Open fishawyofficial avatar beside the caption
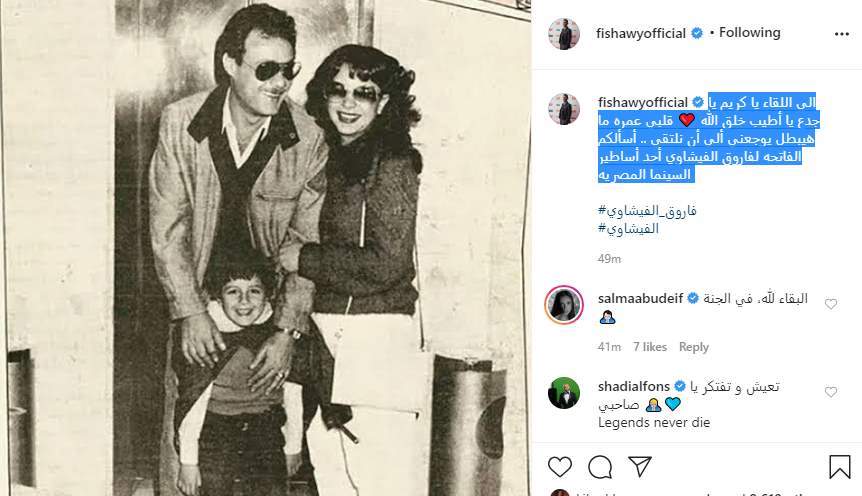 (x=564, y=109)
